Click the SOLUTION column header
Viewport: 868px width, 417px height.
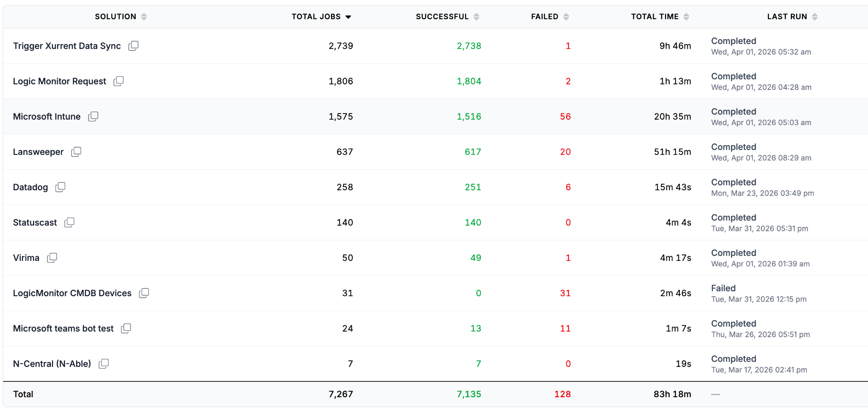(116, 17)
